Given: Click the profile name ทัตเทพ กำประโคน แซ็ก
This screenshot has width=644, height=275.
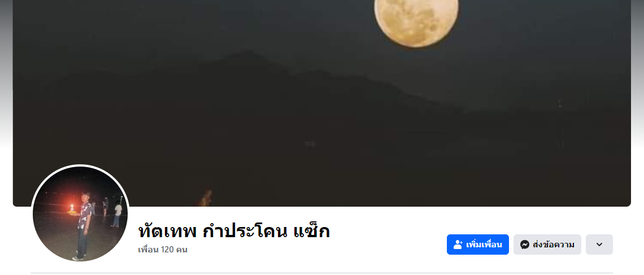Looking at the screenshot, I should 234,231.
